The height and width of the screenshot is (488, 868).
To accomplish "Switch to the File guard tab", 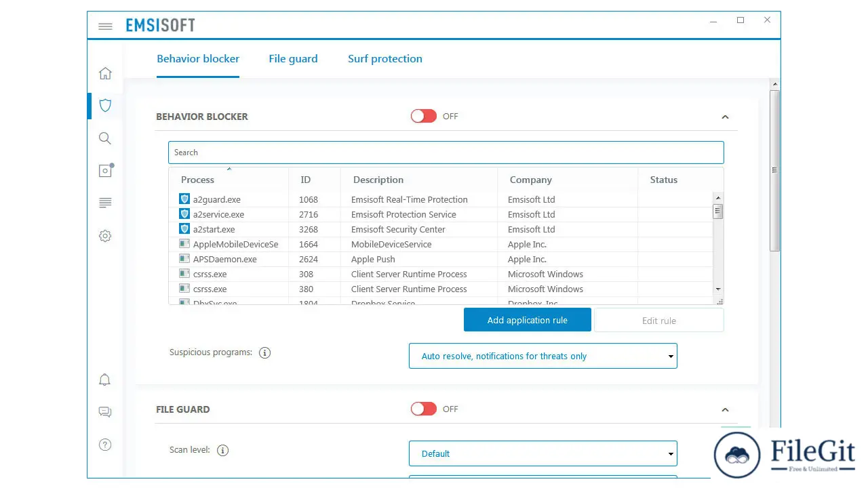I will coord(293,59).
